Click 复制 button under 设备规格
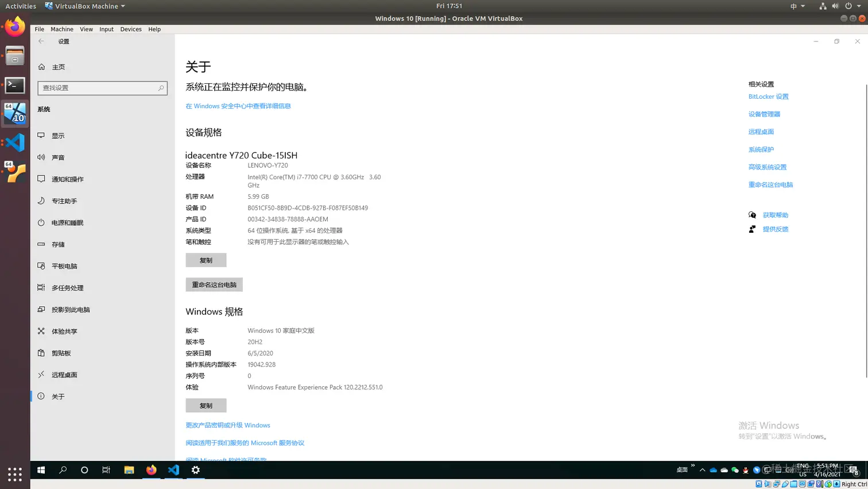Viewport: 868px width, 489px height. [206, 260]
